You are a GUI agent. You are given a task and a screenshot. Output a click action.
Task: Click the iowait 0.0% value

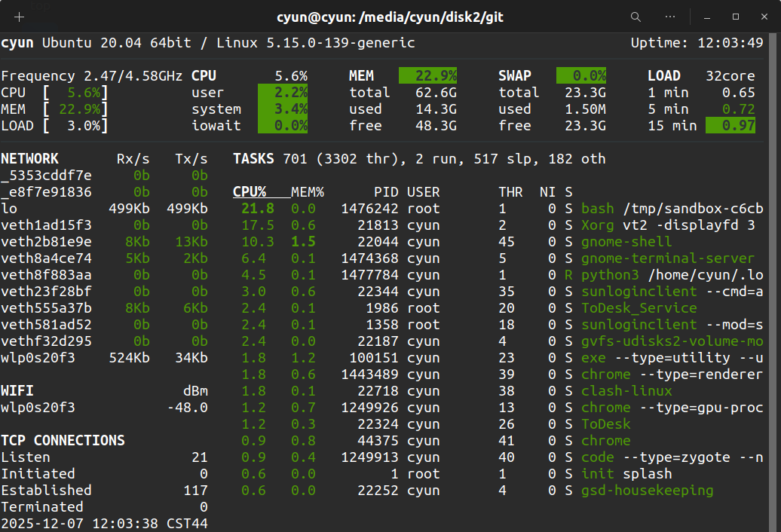pyautogui.click(x=283, y=125)
